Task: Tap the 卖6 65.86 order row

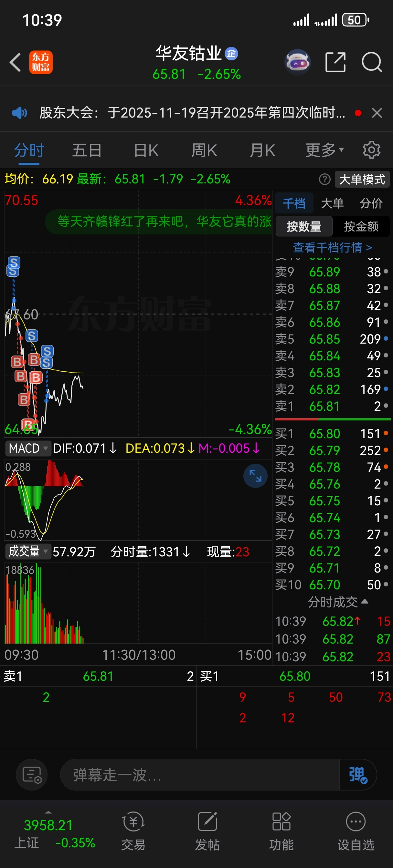Action: [x=332, y=323]
